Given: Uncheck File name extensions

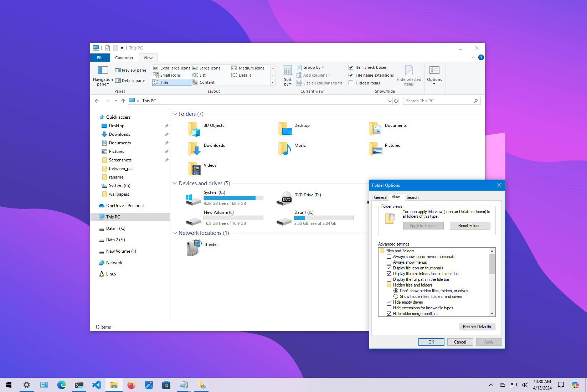Looking at the screenshot, I should [351, 75].
